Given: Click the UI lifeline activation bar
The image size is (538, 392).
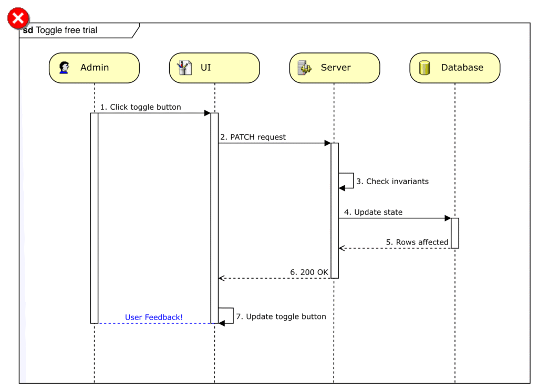Looking at the screenshot, I should tap(214, 218).
